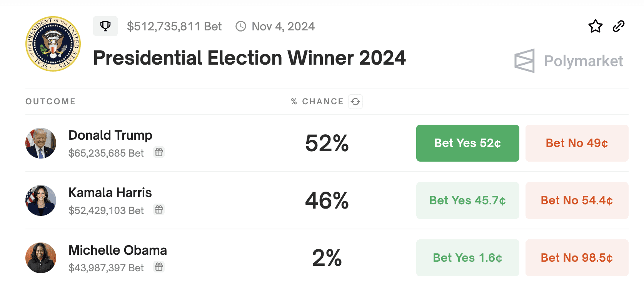Open the Presidential Election Winner 2024 title
This screenshot has height=294, width=644.
click(249, 58)
